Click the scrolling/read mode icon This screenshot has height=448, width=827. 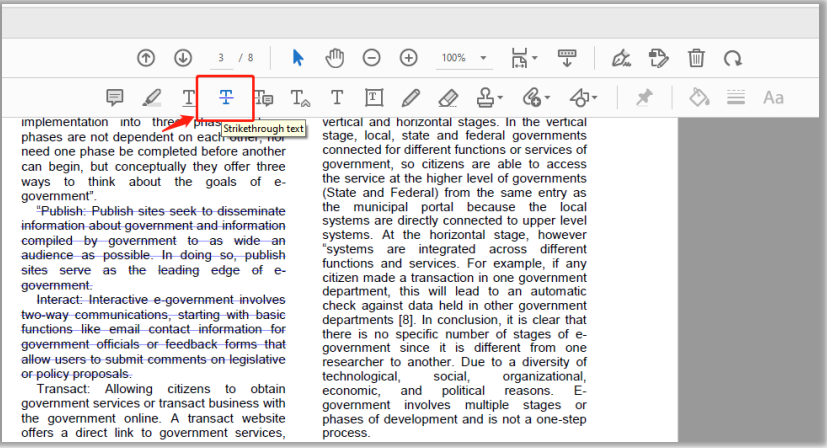[567, 58]
